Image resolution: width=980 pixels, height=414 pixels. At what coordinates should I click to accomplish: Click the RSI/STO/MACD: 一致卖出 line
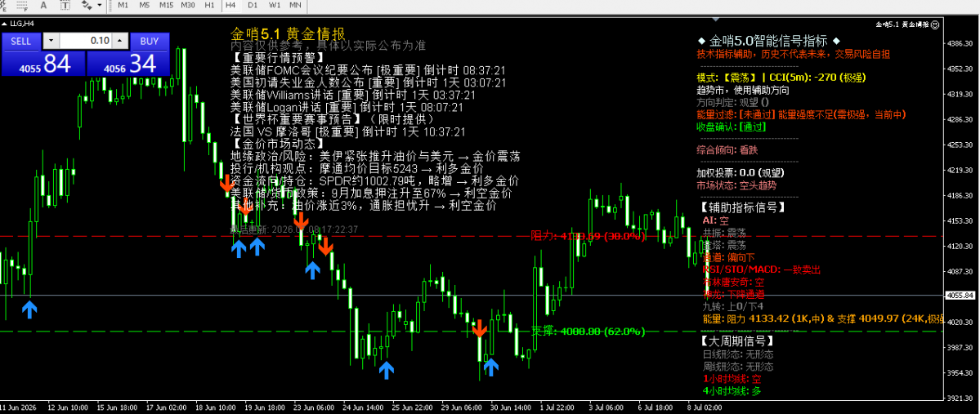(x=761, y=269)
